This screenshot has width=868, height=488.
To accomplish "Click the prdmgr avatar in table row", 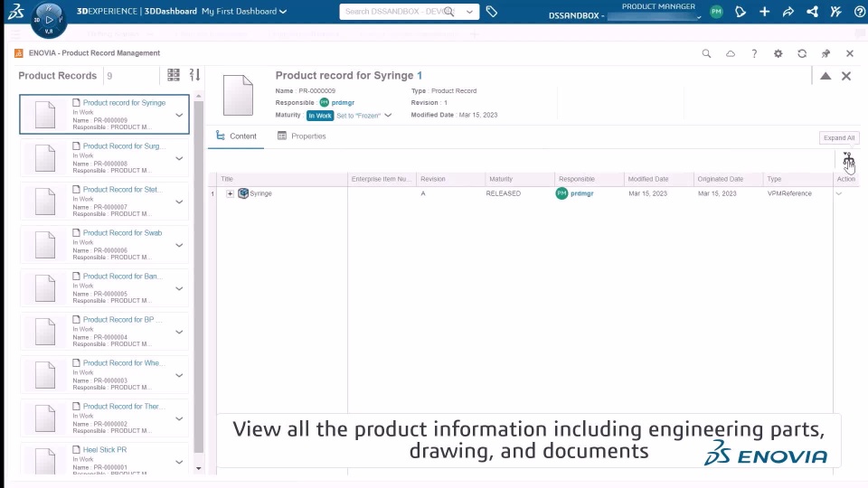I will (561, 193).
